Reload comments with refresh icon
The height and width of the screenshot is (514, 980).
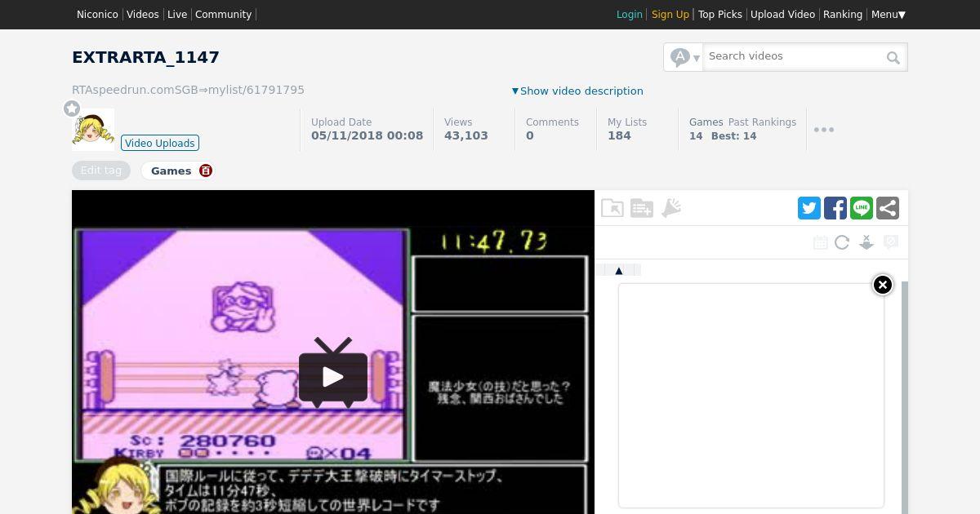tap(842, 242)
